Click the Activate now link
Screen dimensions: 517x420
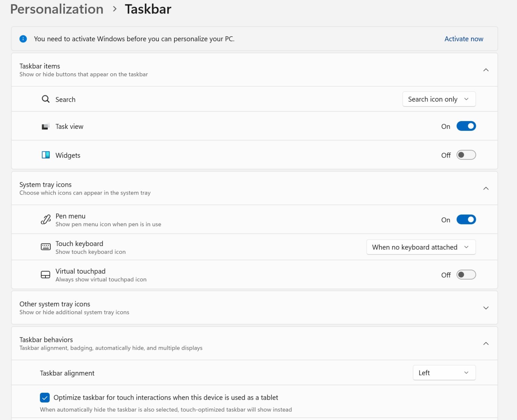(x=463, y=39)
